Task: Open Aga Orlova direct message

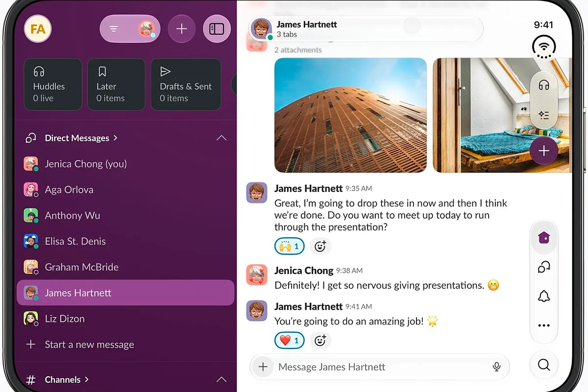Action: click(x=125, y=190)
